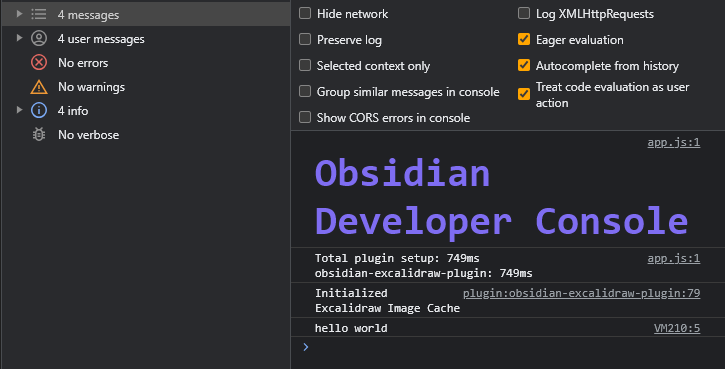Open app.js:1 link above Obsidian banner

click(674, 142)
